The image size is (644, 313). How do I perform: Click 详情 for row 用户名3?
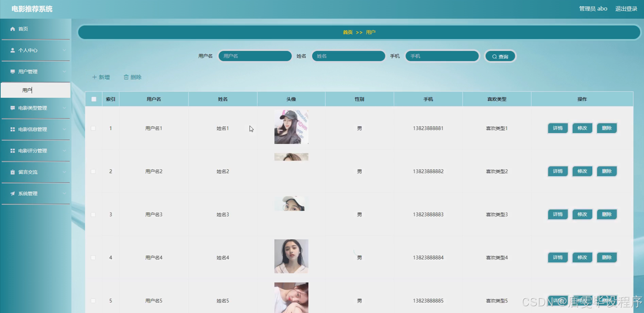[558, 215]
